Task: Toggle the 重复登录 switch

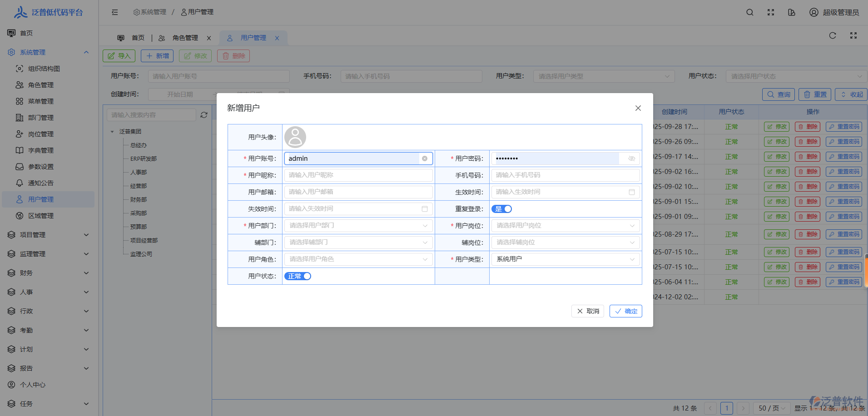Action: [x=501, y=209]
